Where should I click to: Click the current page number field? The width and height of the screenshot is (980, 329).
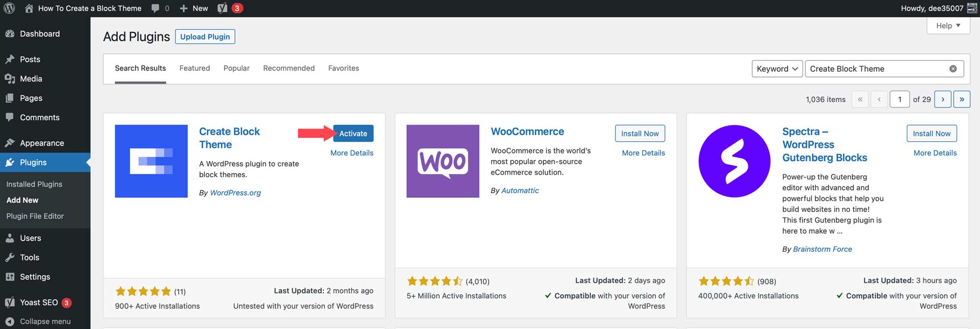899,99
